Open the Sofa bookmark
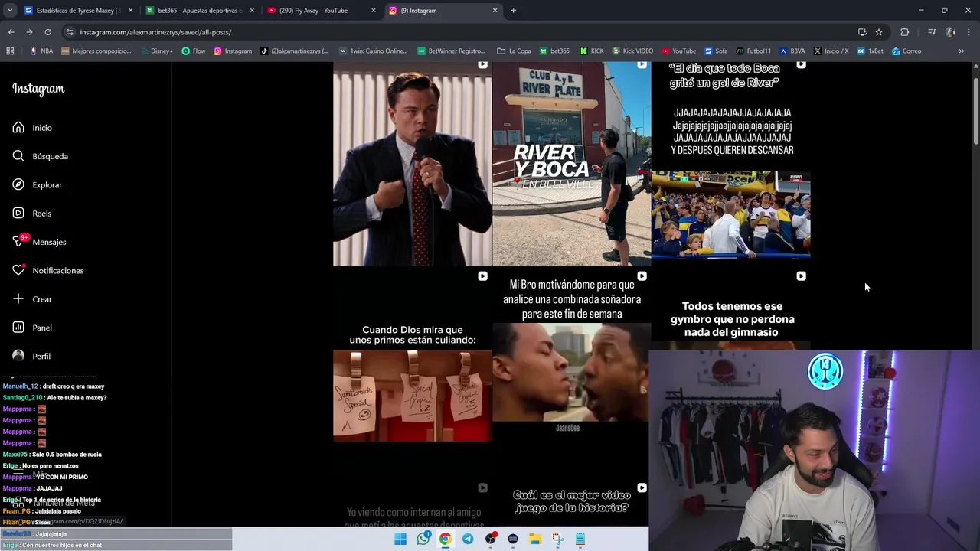This screenshot has width=980, height=551. pyautogui.click(x=716, y=51)
